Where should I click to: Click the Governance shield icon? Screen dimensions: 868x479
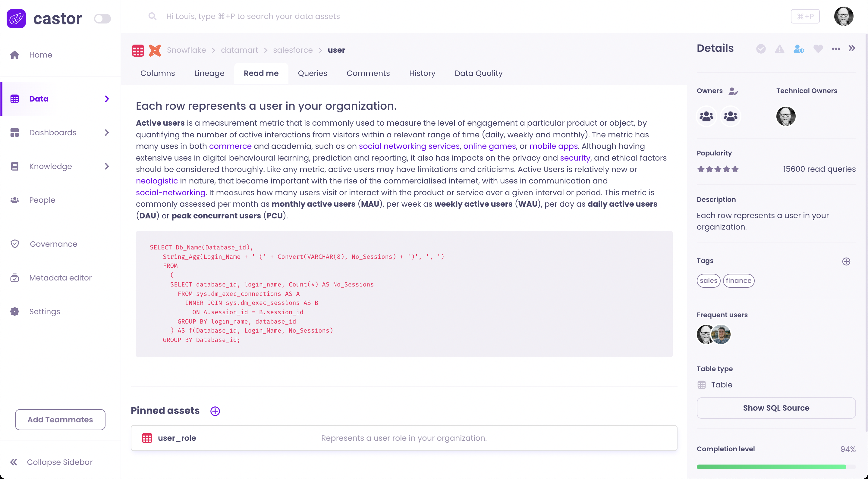tap(15, 244)
